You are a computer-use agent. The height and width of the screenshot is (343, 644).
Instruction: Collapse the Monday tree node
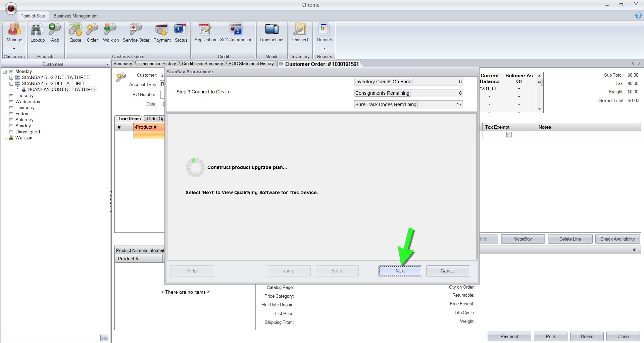click(5, 72)
